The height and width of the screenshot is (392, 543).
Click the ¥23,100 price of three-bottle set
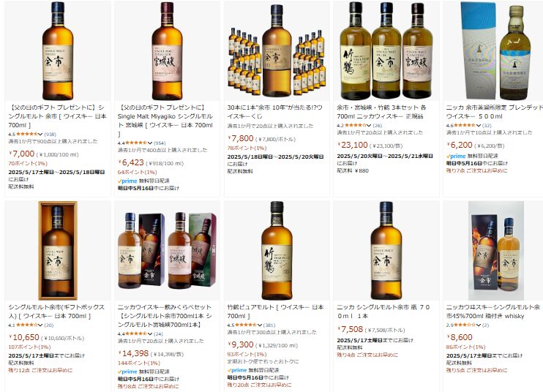pyautogui.click(x=353, y=145)
